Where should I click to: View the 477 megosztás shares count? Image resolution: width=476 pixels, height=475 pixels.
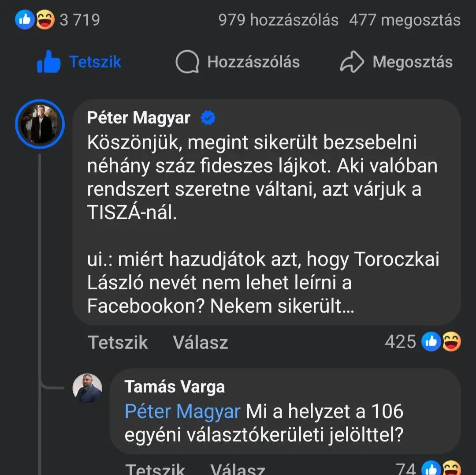coord(405,20)
